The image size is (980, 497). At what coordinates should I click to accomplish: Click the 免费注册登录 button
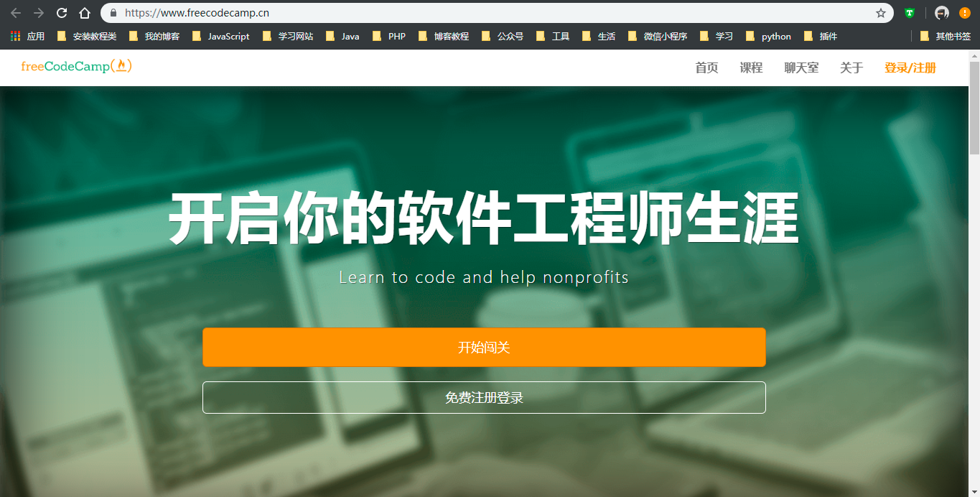(484, 398)
